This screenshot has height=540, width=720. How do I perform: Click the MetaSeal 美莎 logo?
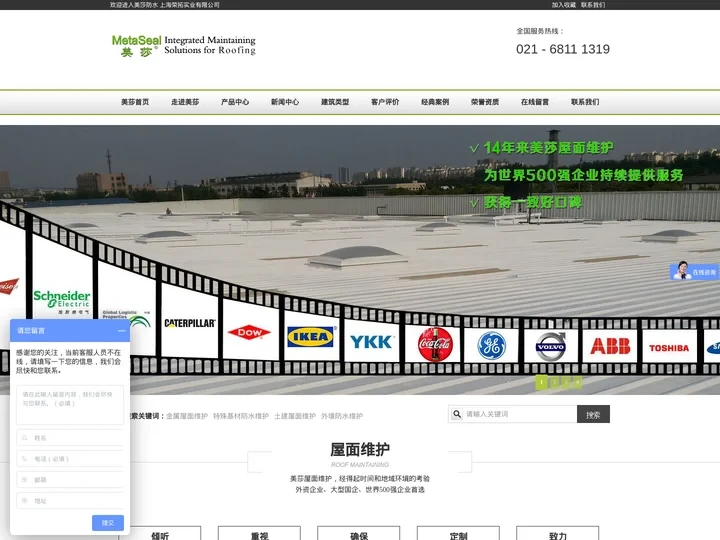[x=184, y=45]
